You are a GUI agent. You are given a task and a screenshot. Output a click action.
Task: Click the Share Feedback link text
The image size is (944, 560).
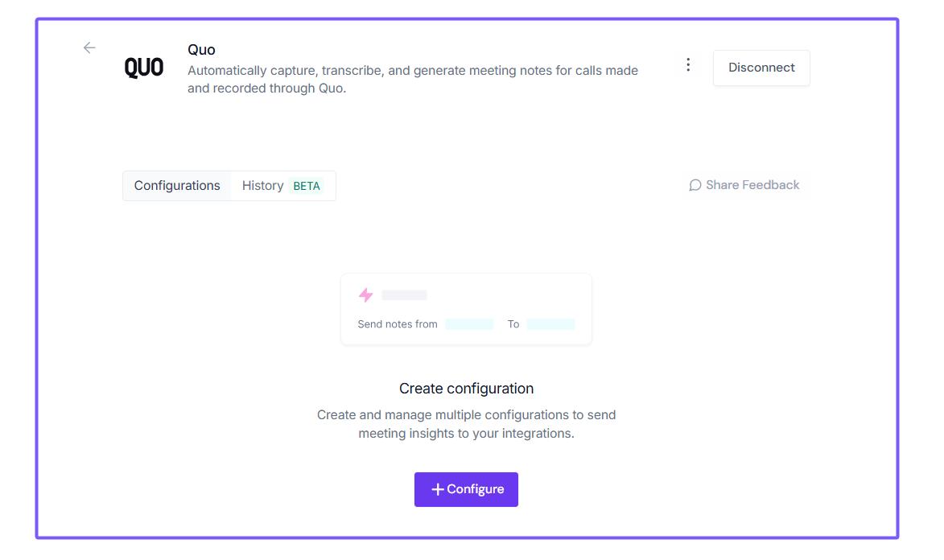click(752, 185)
